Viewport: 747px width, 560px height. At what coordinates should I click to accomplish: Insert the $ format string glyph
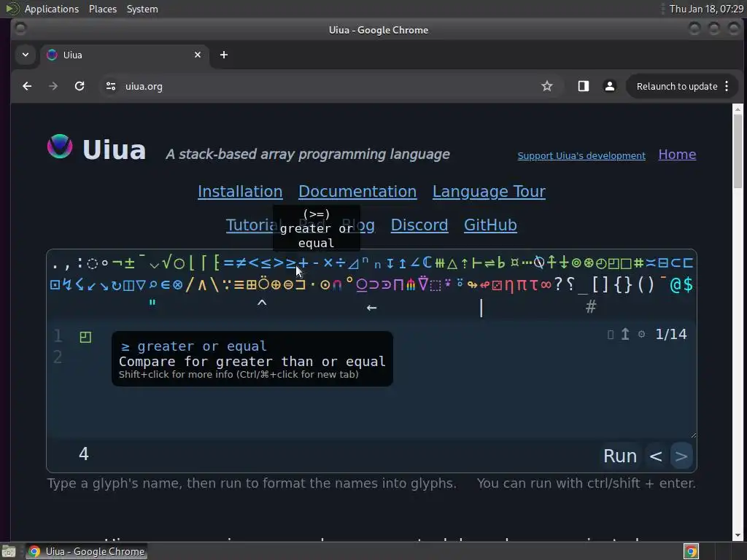coord(689,285)
